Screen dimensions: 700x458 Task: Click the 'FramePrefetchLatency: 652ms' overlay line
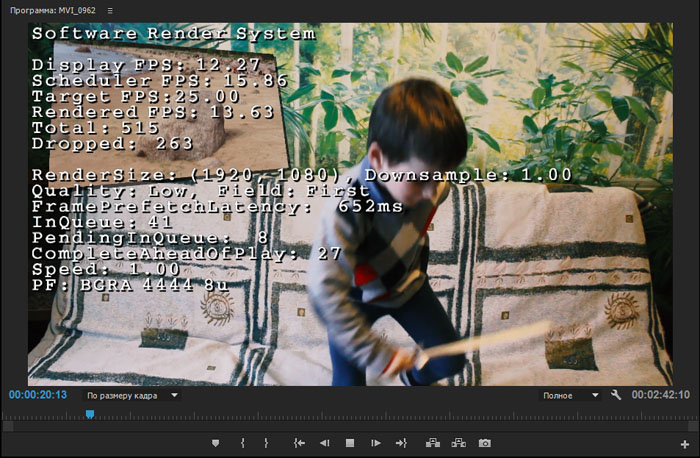tap(217, 207)
